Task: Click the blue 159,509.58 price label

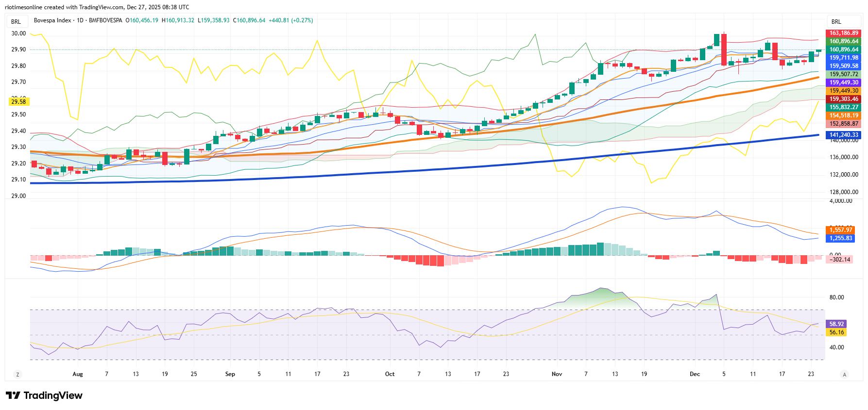Action: click(x=844, y=66)
